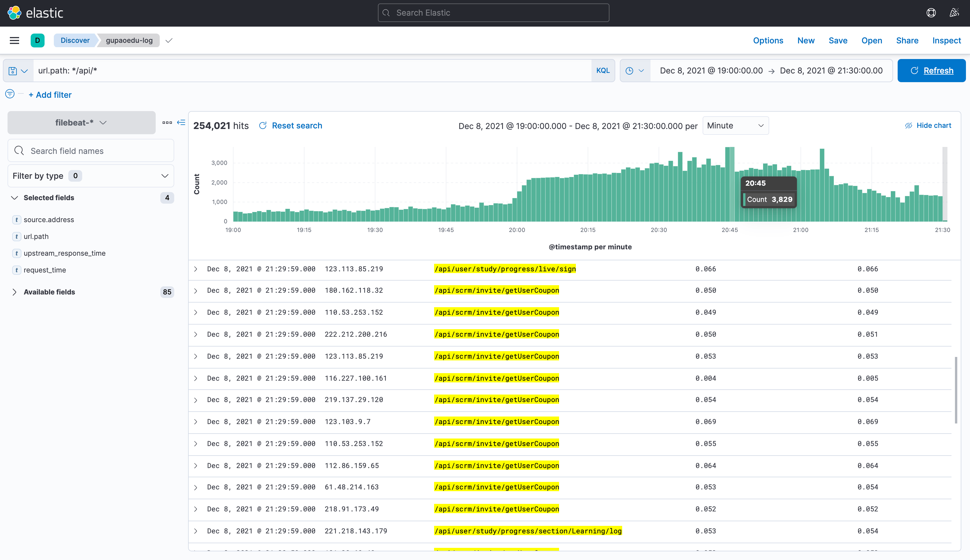
Task: Open the Minute interval dropdown
Action: [735, 126]
